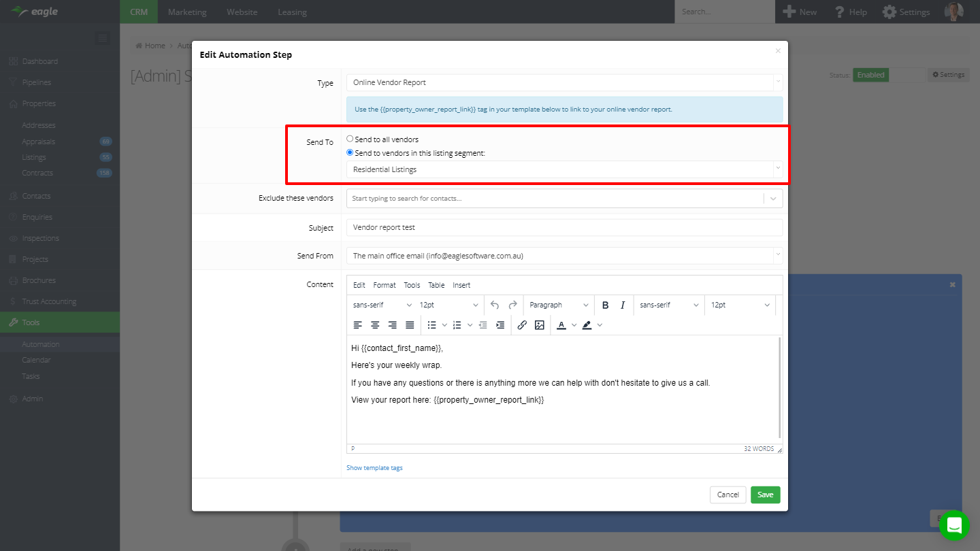Open the text color picker arrow

(x=574, y=325)
